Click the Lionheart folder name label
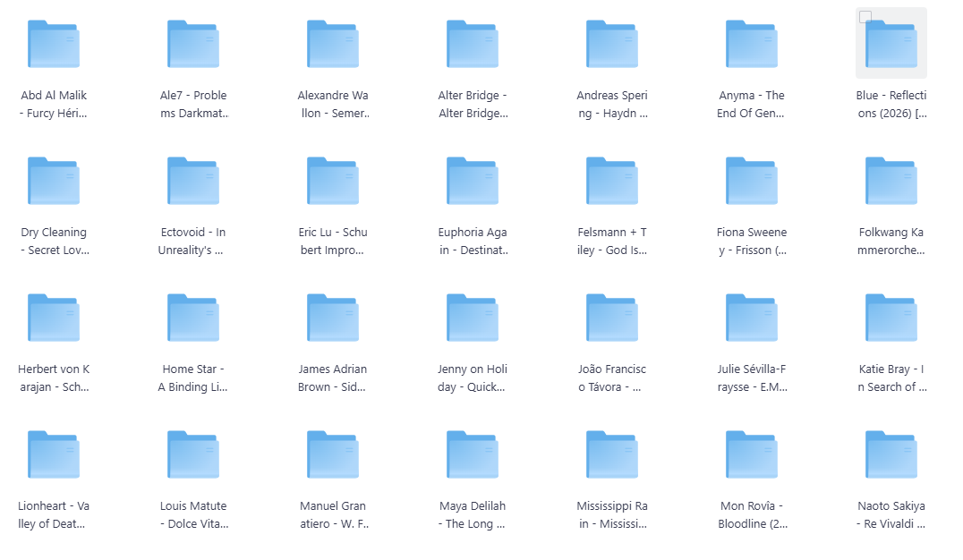963x560 pixels. [54, 515]
